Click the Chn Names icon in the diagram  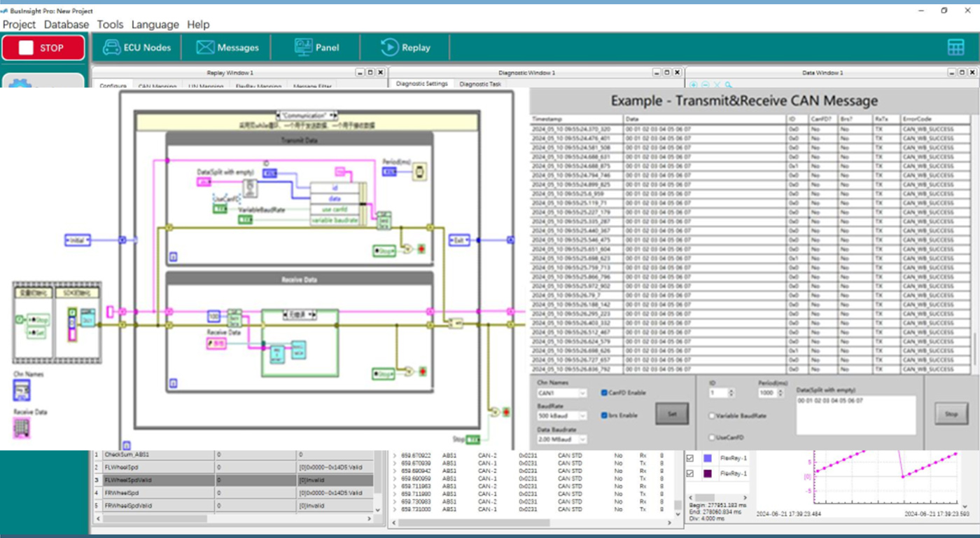[22, 390]
